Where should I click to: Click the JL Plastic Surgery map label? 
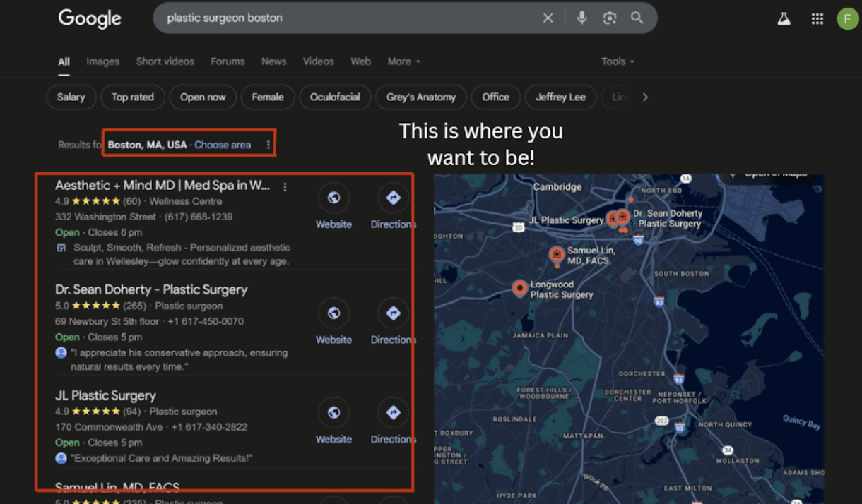pyautogui.click(x=567, y=220)
